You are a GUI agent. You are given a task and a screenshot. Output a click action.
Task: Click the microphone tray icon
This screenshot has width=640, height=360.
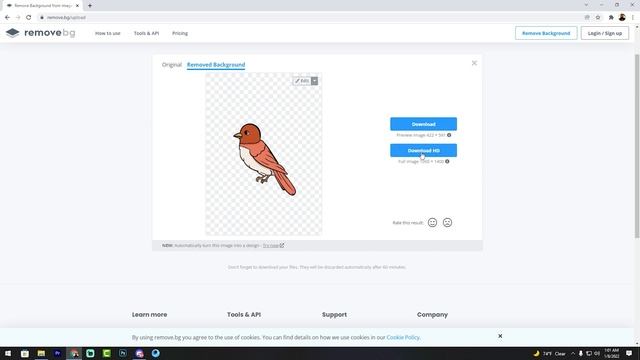click(581, 353)
